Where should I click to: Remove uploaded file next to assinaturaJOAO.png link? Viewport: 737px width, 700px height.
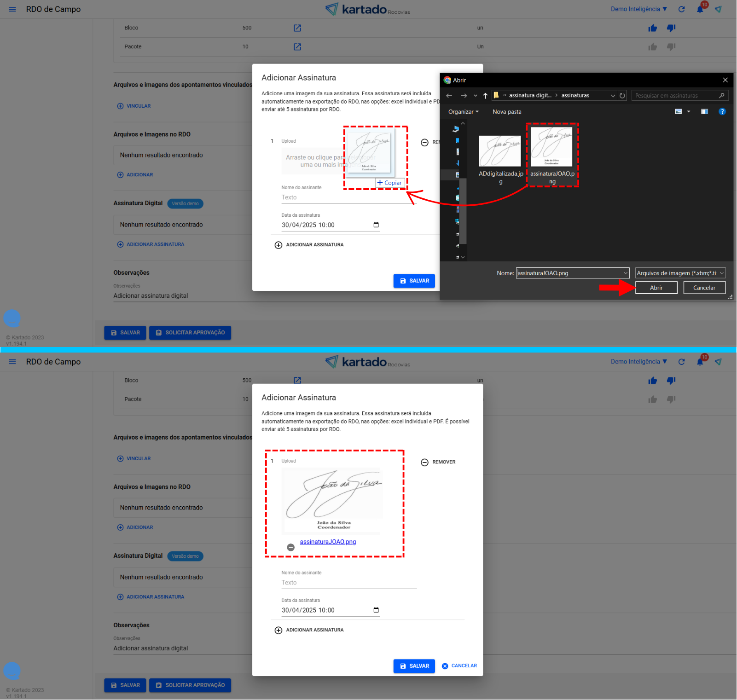coord(290,547)
